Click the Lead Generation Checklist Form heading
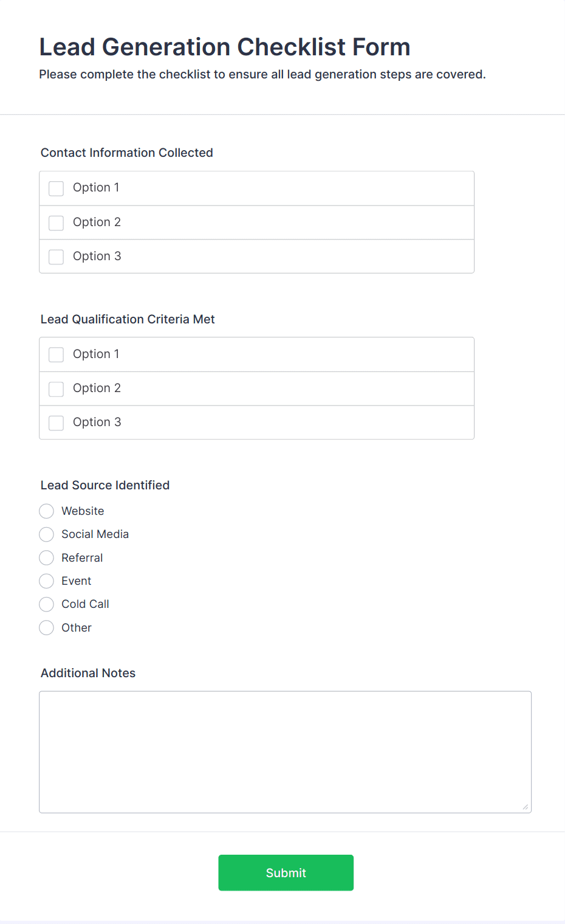 click(225, 47)
